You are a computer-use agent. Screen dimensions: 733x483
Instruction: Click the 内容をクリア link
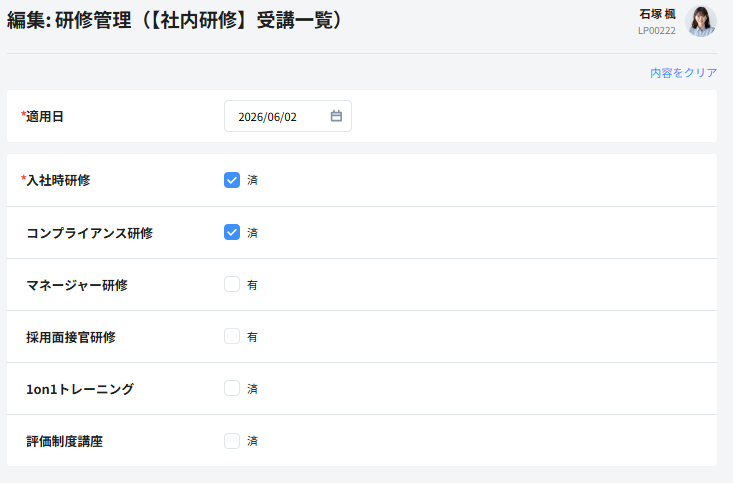click(683, 73)
